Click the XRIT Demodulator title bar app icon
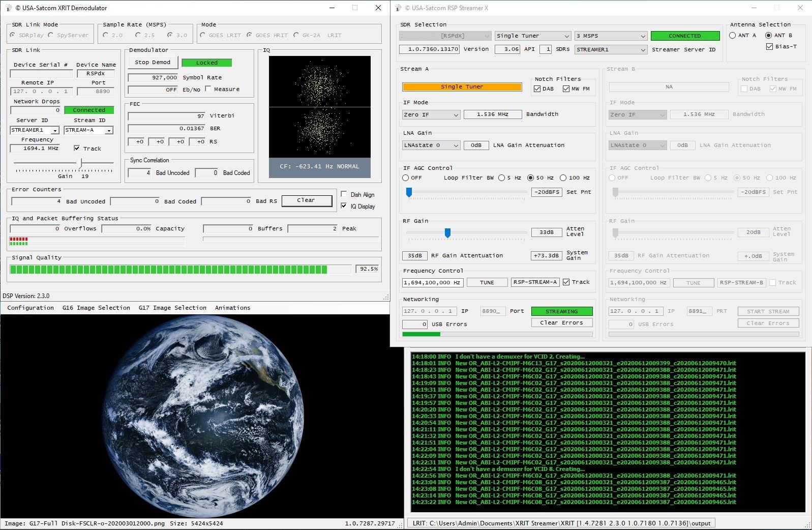812x530 pixels. 8,8
